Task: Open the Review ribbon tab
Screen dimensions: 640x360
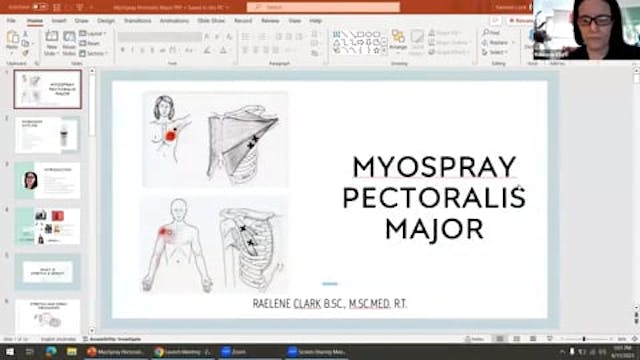Action: (270, 20)
